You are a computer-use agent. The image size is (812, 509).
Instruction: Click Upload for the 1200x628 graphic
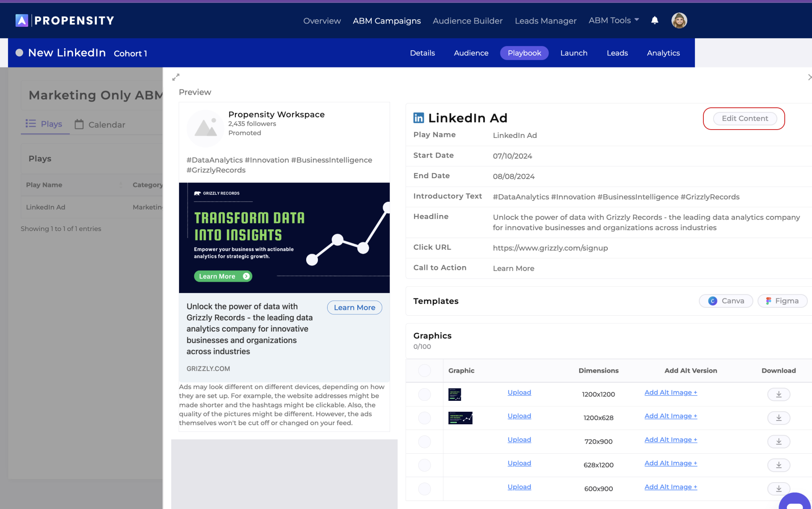click(519, 416)
